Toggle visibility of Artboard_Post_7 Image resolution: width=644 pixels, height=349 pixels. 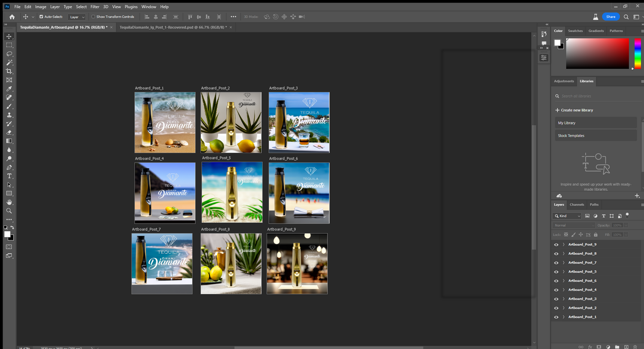coord(556,263)
